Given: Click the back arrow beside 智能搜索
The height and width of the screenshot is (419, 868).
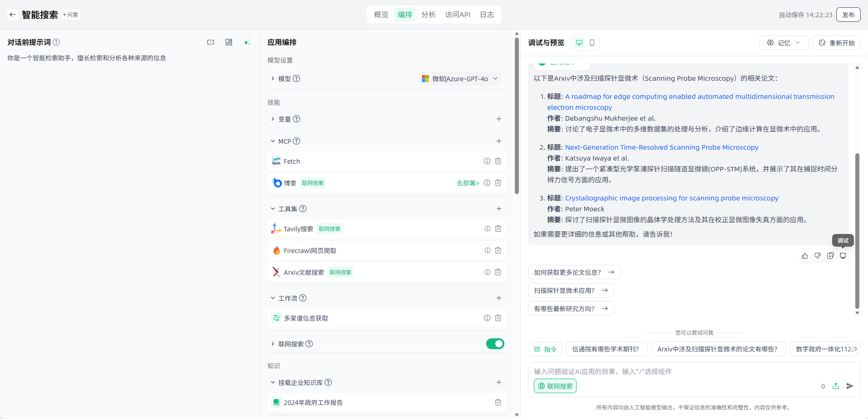Looking at the screenshot, I should click(13, 15).
